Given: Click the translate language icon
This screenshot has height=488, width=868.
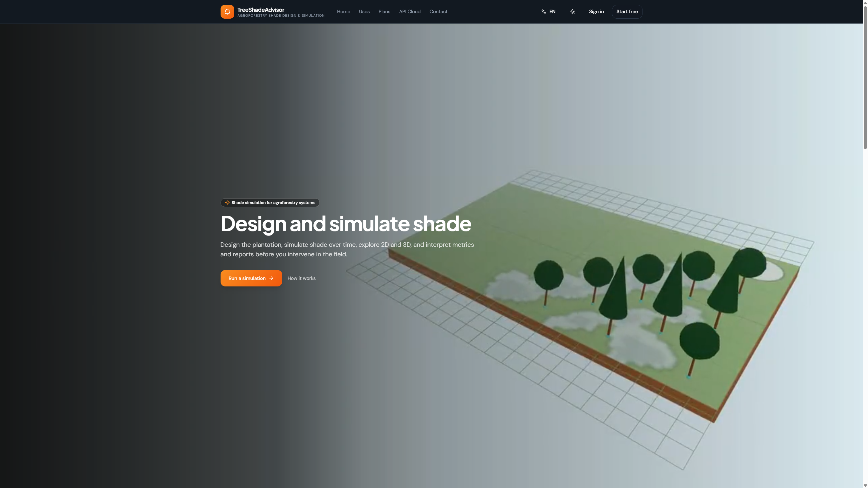Looking at the screenshot, I should [x=544, y=12].
